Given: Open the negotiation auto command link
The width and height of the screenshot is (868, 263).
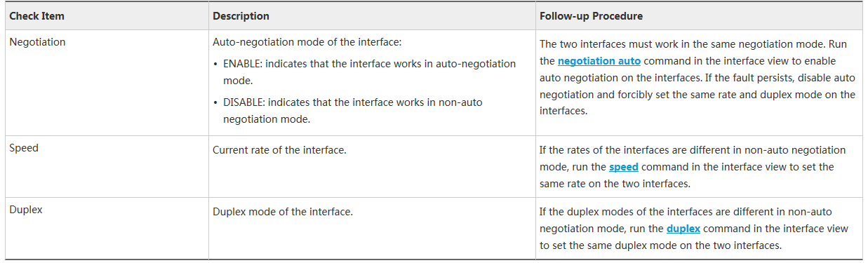Looking at the screenshot, I should coord(599,61).
